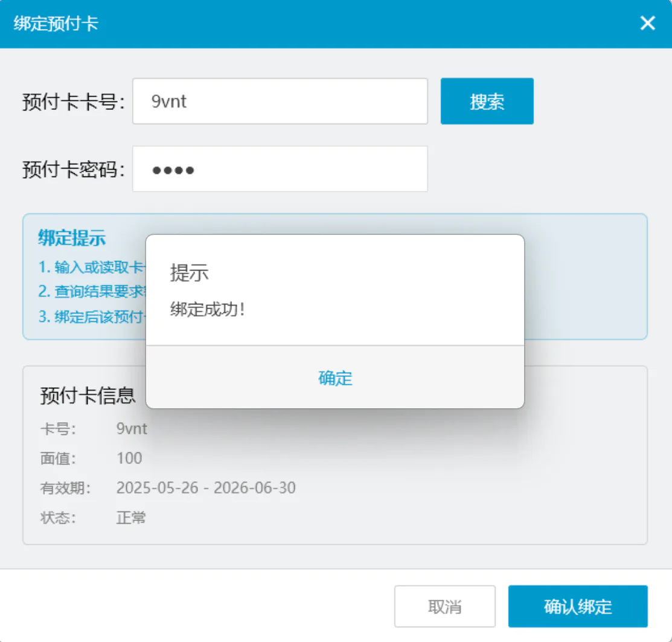Click hint line 3 about 绑定后该预付
The height and width of the screenshot is (642, 672).
click(x=92, y=316)
